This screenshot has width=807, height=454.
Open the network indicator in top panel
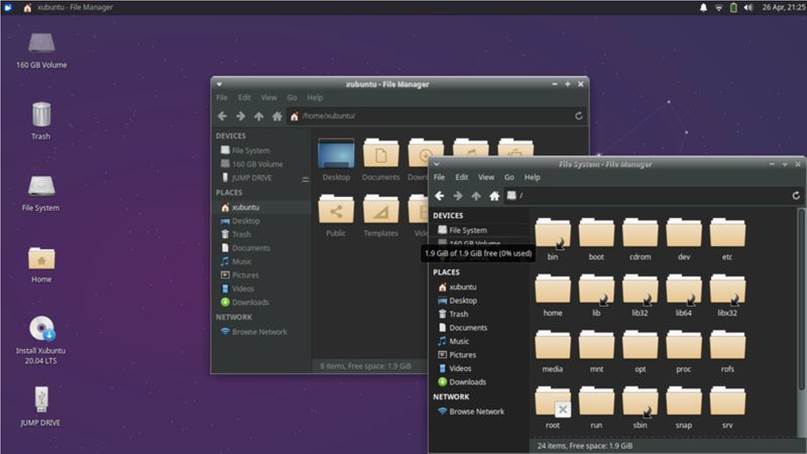pyautogui.click(x=718, y=7)
